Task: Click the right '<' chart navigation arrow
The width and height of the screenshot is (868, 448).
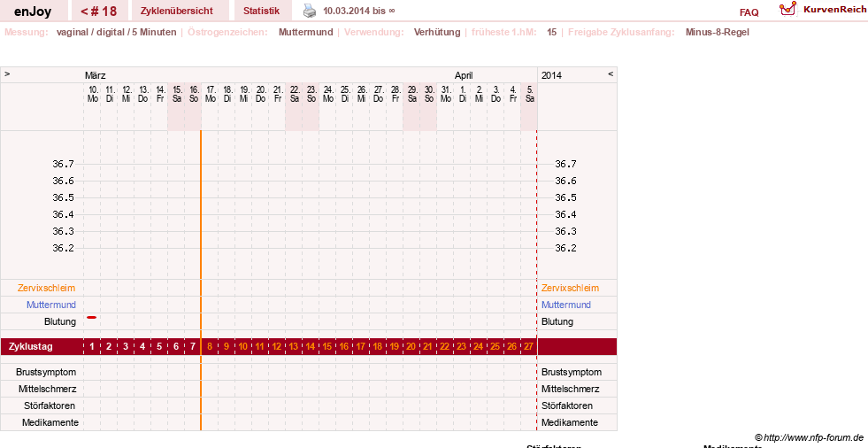Action: point(611,73)
